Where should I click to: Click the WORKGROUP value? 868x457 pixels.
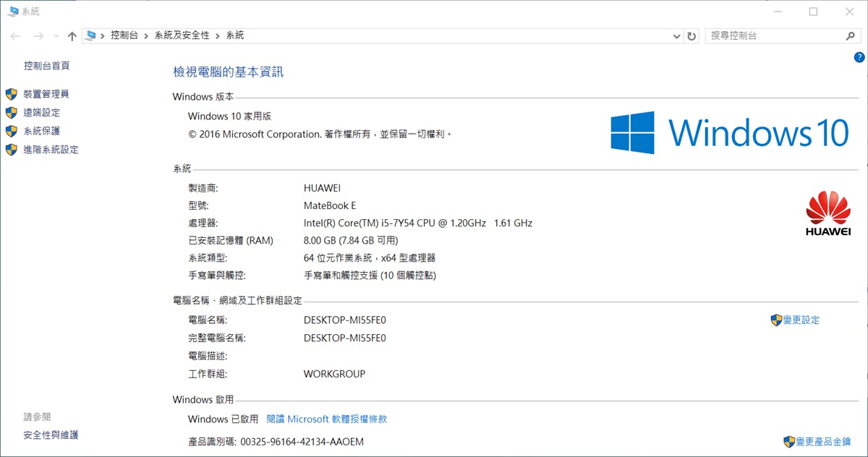tap(334, 374)
